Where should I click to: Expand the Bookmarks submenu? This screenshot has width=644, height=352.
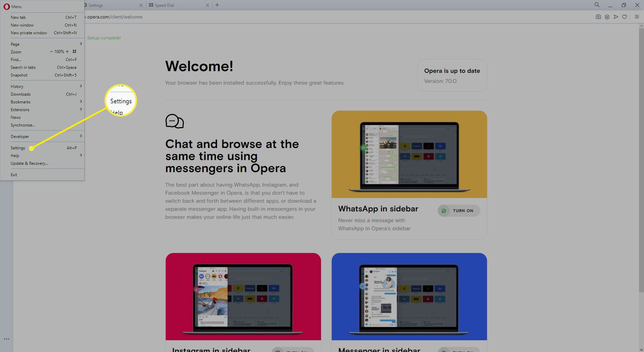point(42,102)
